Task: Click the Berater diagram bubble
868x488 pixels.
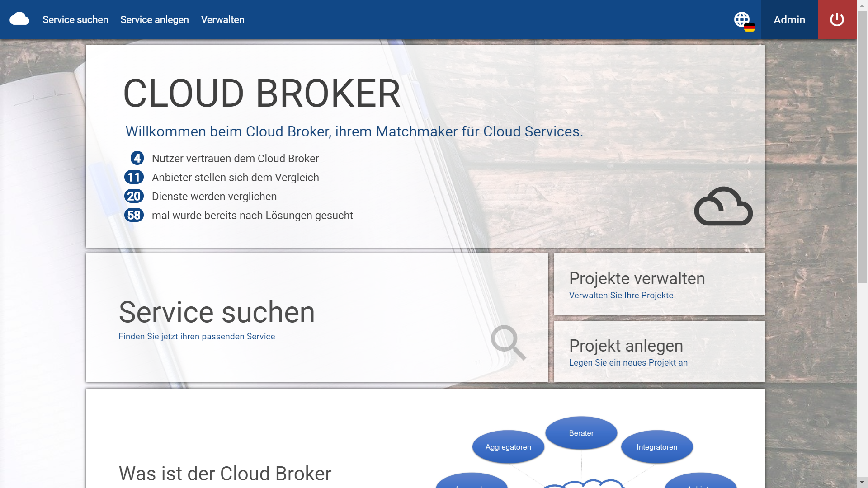Action: coord(581,433)
